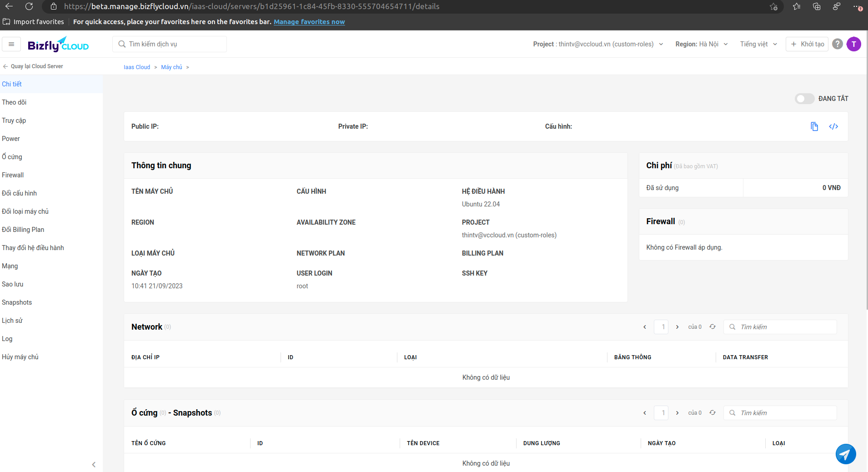The height and width of the screenshot is (472, 868).
Task: Open the Region Hà Nội dropdown
Action: pyautogui.click(x=702, y=44)
